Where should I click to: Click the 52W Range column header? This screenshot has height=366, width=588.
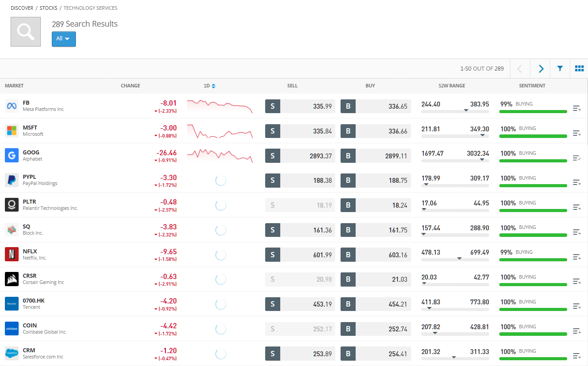451,86
